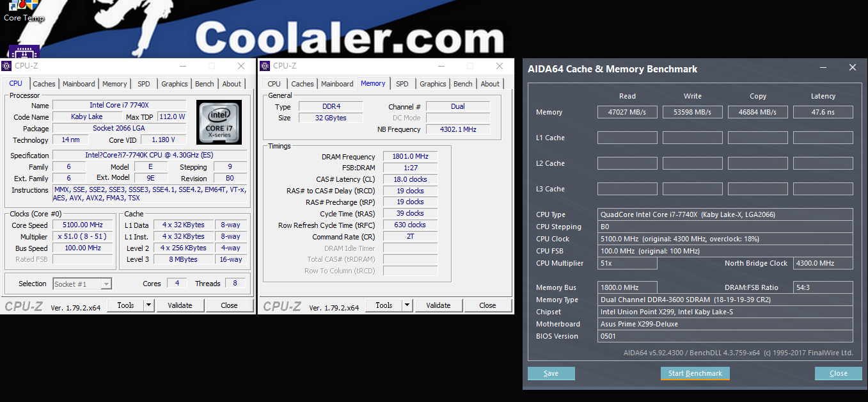Minimize the CPU-Z window showing the Memory tab

440,66
